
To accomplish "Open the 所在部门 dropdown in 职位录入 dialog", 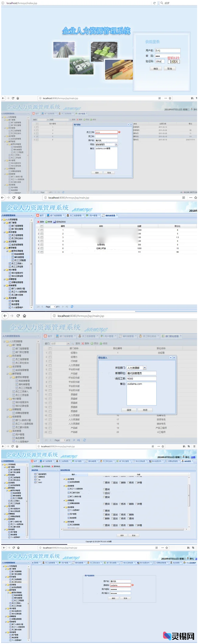I will [145, 368].
